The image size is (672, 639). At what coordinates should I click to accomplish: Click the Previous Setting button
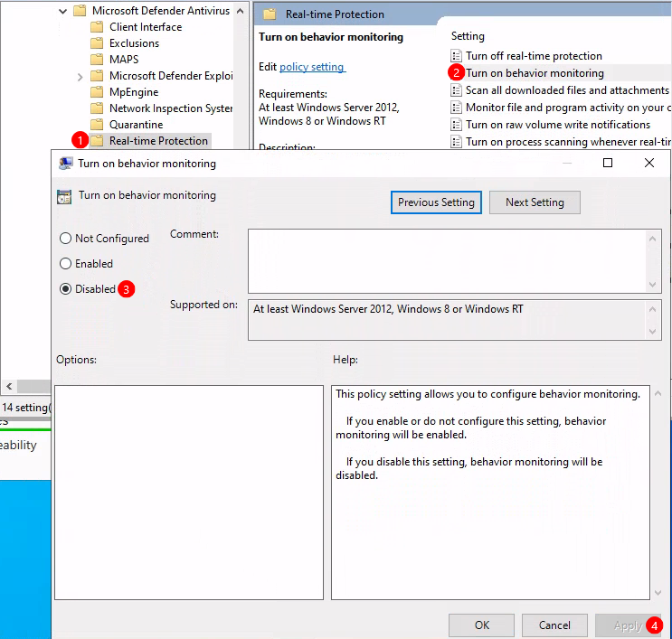click(436, 202)
